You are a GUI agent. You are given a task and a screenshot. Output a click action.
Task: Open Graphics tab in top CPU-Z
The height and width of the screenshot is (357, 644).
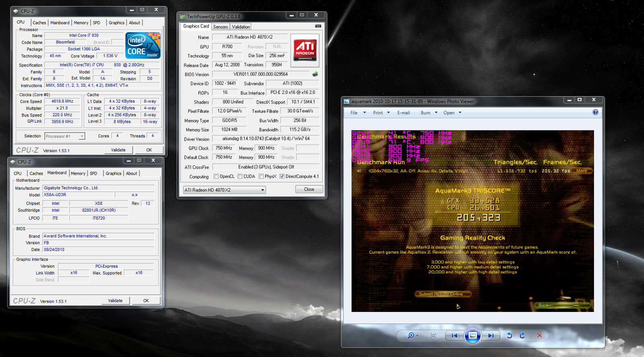click(x=116, y=23)
